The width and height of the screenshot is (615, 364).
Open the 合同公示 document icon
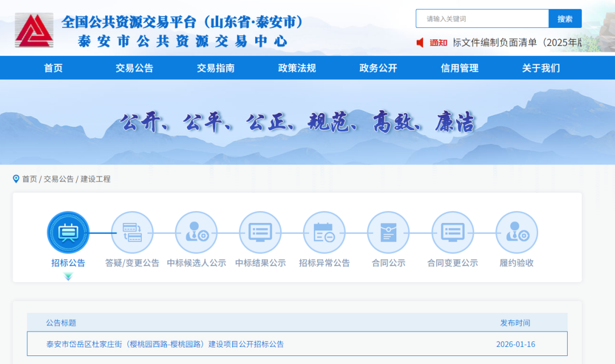pyautogui.click(x=388, y=233)
